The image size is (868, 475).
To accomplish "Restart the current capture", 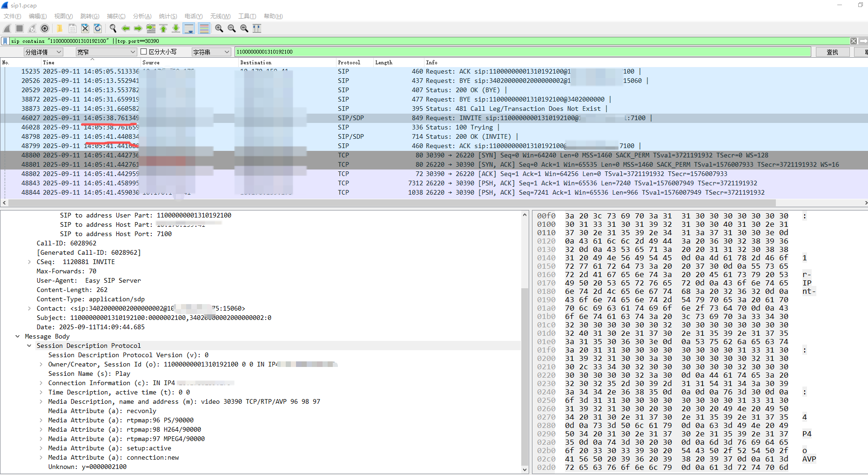I will [x=32, y=28].
